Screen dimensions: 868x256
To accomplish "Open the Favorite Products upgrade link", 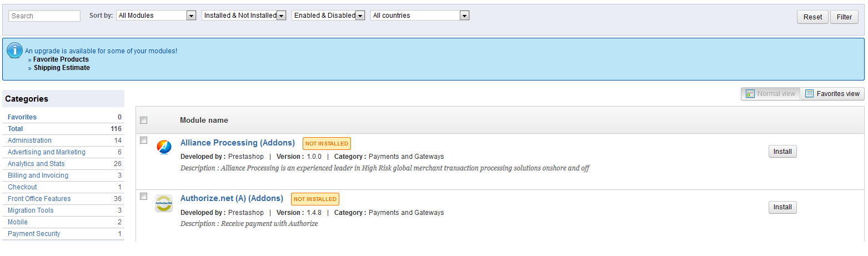I will [x=61, y=59].
